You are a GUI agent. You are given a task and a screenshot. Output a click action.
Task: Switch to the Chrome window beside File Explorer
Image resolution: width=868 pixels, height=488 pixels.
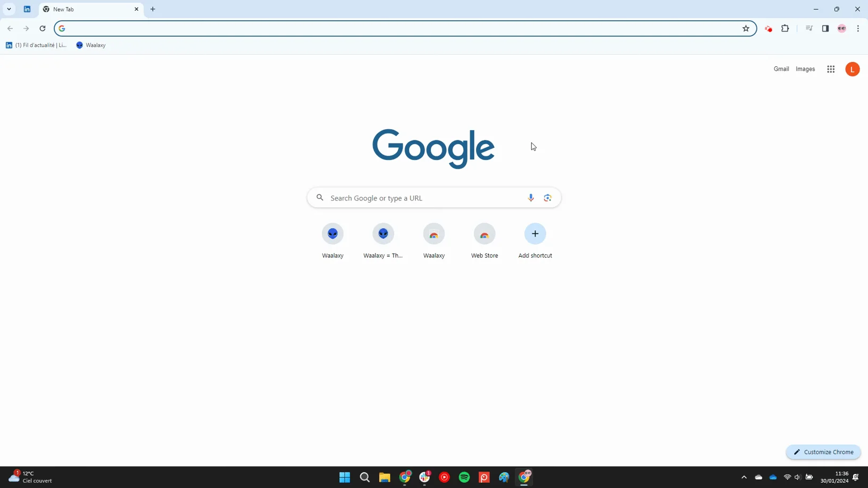[x=405, y=477]
